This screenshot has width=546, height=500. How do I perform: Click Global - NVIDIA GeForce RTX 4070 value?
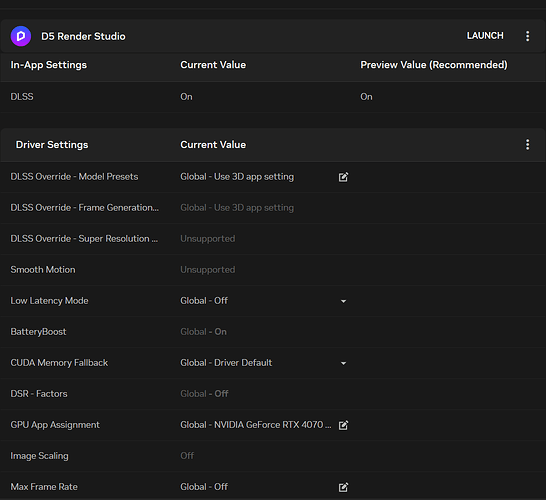click(256, 425)
